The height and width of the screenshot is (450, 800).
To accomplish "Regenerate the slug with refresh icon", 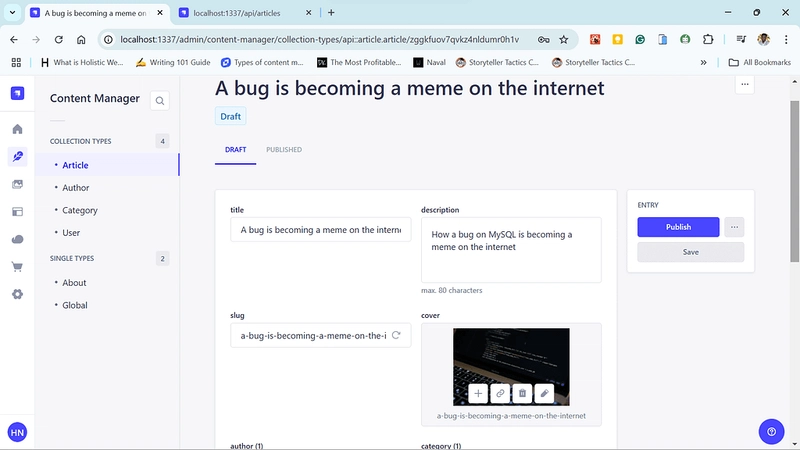I will pos(396,335).
